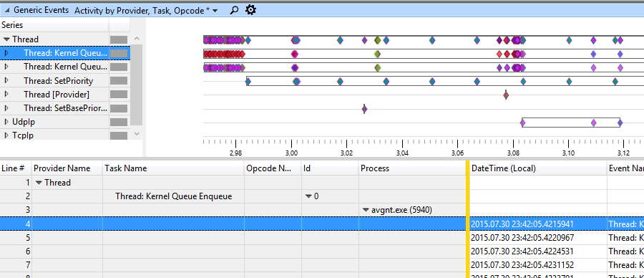
Task: Select row with timestamp 23:42:05.4215941
Action: tap(322, 224)
